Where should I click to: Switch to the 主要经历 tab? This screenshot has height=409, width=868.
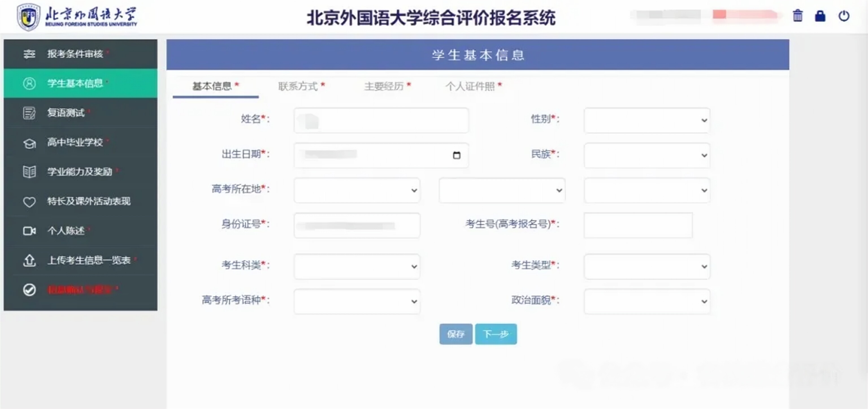coord(387,86)
